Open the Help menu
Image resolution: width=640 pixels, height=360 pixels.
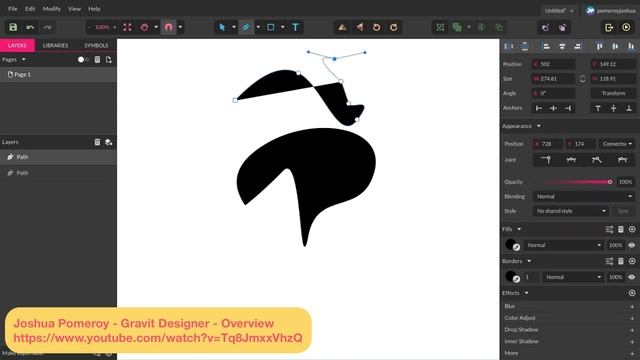[x=94, y=9]
